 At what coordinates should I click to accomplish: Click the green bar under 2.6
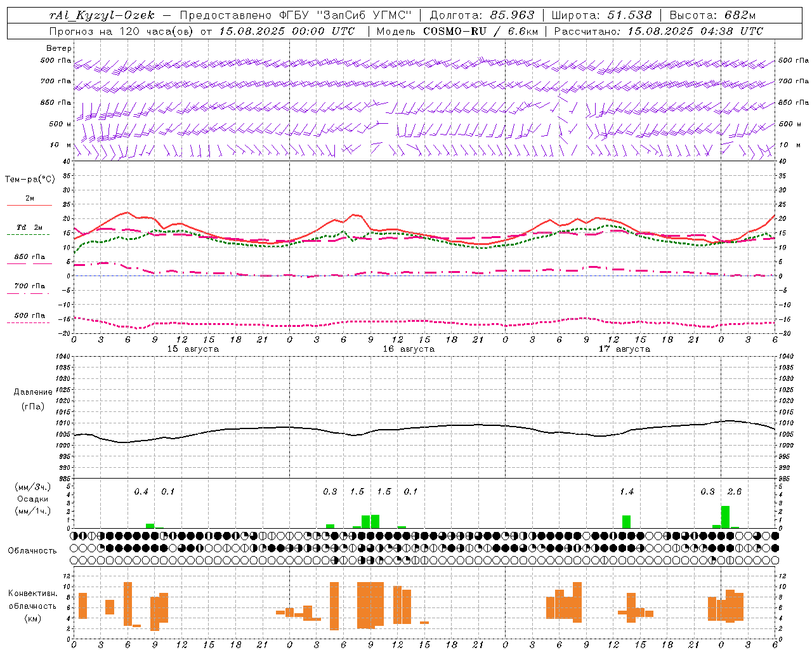coord(726,517)
